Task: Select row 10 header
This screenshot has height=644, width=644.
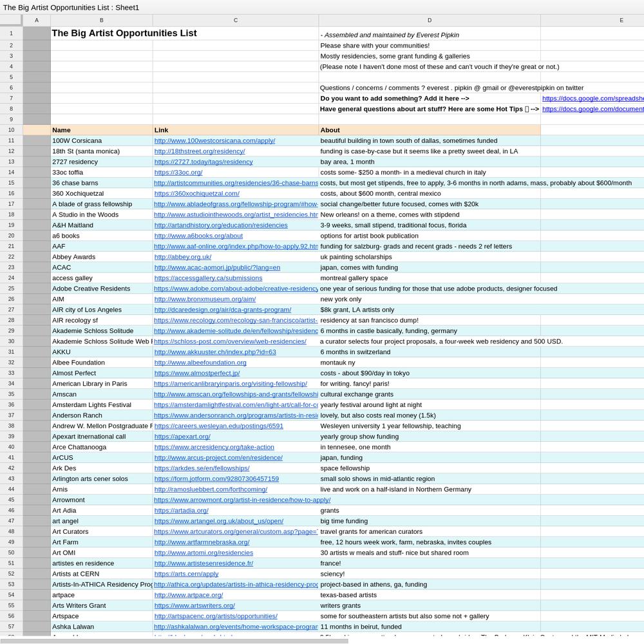Action: 11,130
